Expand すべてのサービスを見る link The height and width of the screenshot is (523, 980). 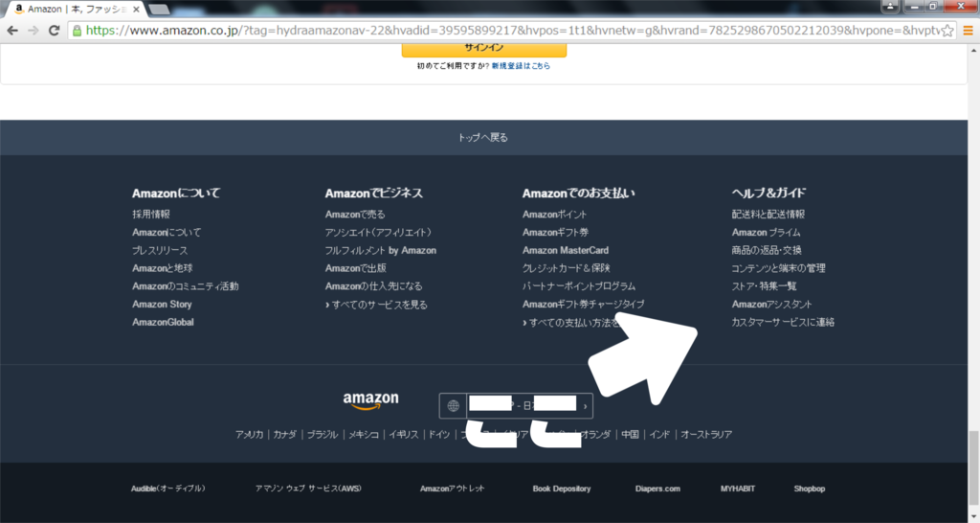[376, 305]
